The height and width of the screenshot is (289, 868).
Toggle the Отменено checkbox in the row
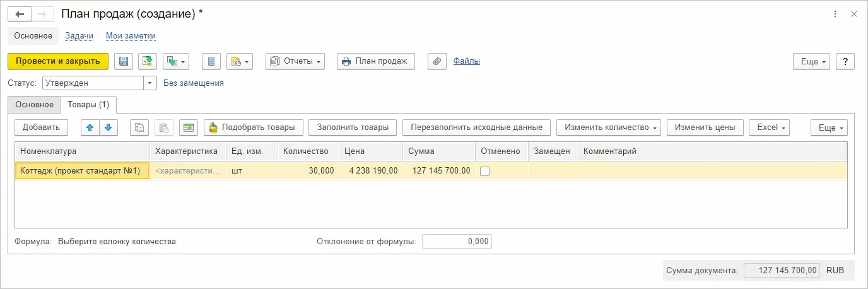[485, 171]
